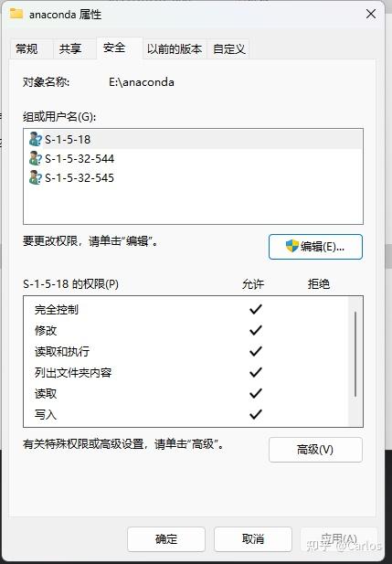392x564 pixels.
Task: Click the allow checkmark for 完全控制
Action: tap(255, 309)
